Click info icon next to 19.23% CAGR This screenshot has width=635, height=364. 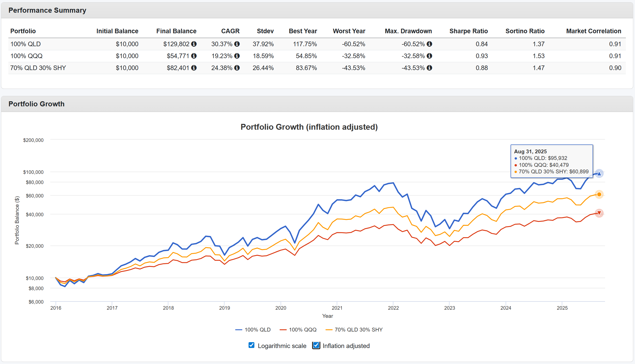[x=237, y=56]
